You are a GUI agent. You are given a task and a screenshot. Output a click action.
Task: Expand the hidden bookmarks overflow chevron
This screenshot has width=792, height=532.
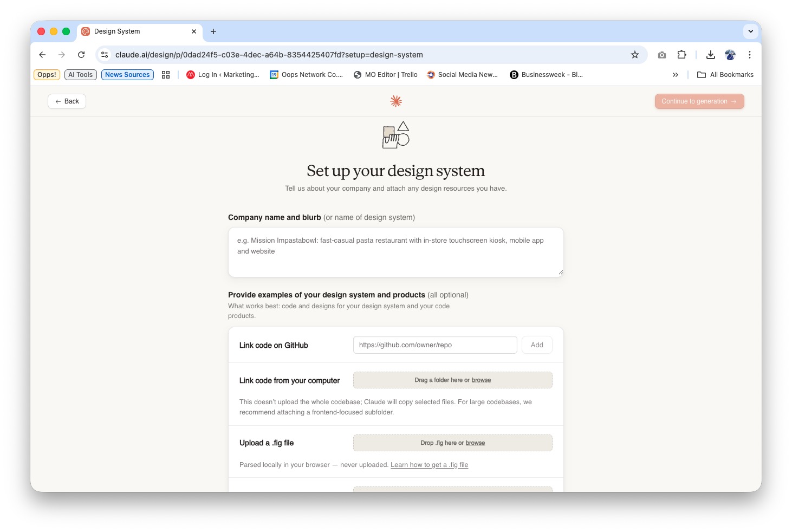(676, 75)
